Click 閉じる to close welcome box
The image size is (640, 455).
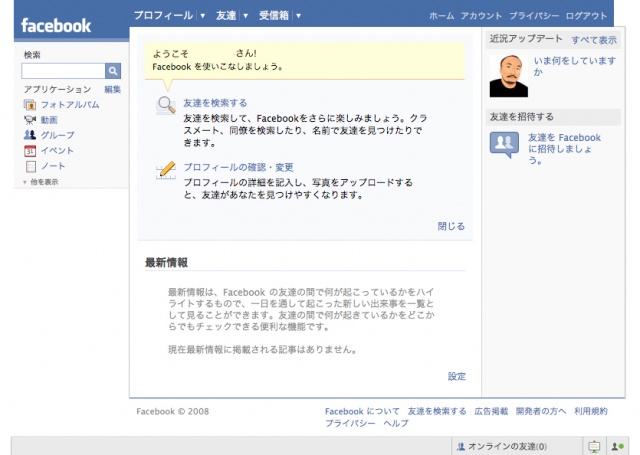(x=451, y=226)
